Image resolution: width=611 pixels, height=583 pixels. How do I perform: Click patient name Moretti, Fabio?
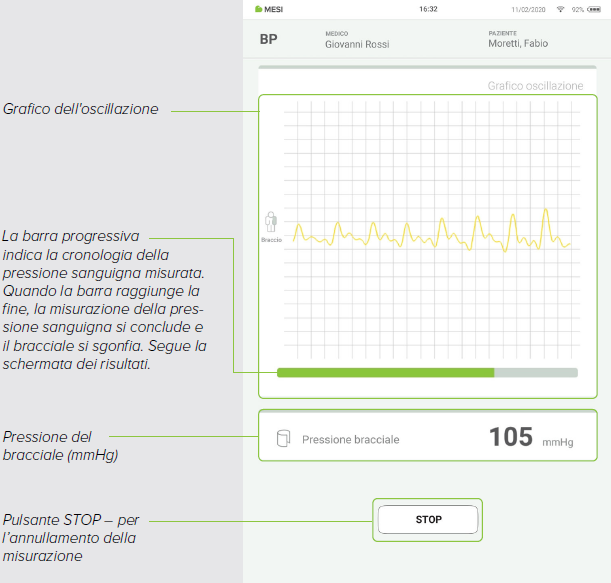click(518, 44)
